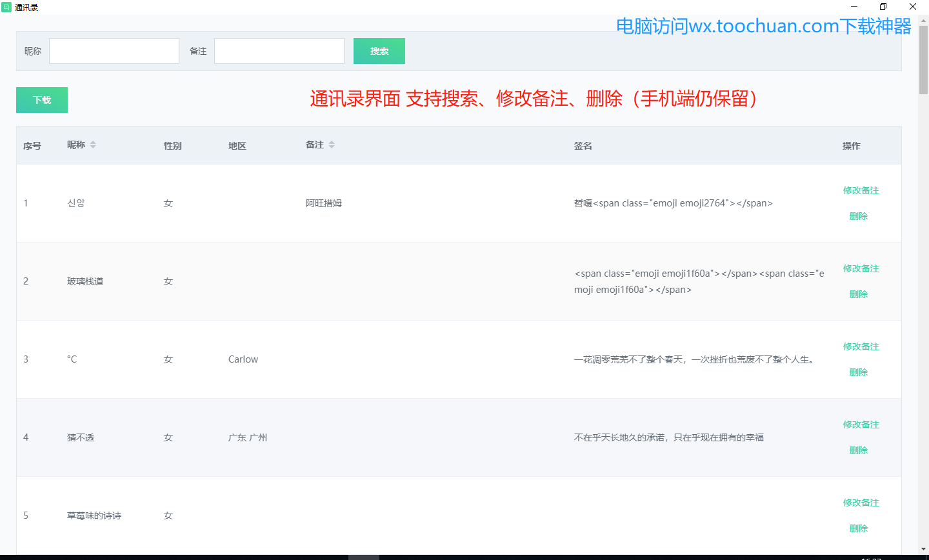Click the 通讯录 app icon in title bar

(6, 7)
